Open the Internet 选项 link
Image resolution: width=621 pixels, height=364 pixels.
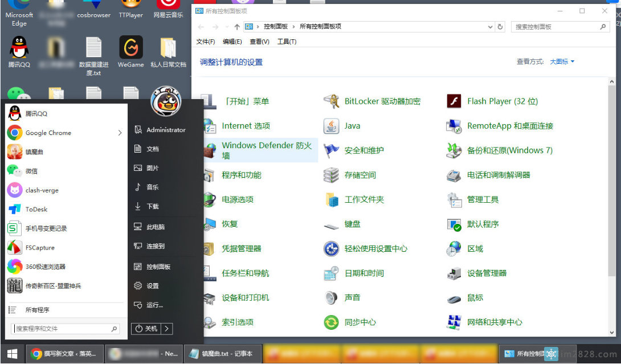pyautogui.click(x=246, y=126)
